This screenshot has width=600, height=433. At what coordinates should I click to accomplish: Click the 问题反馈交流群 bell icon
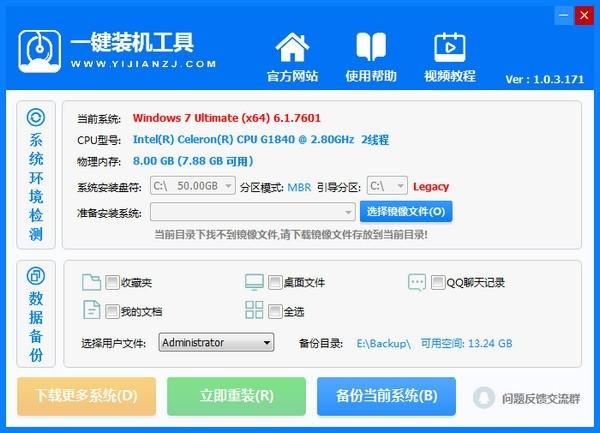(x=484, y=398)
